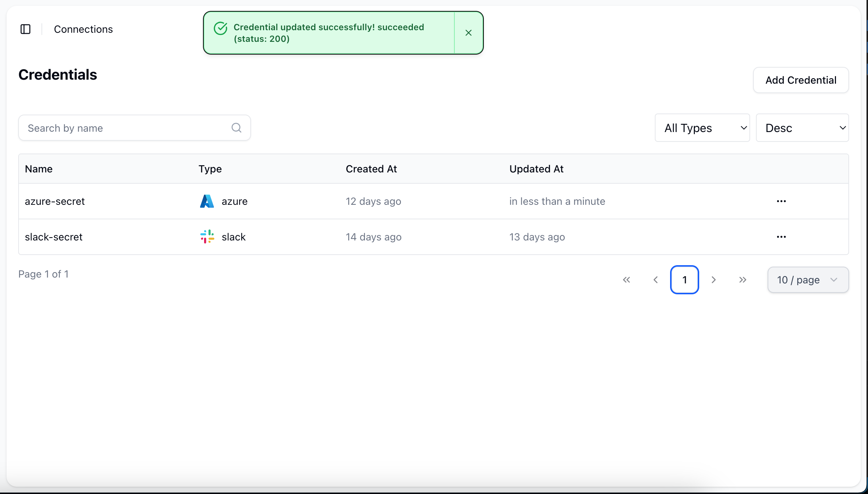Viewport: 868px width, 494px height.
Task: Go to the first page
Action: click(626, 280)
